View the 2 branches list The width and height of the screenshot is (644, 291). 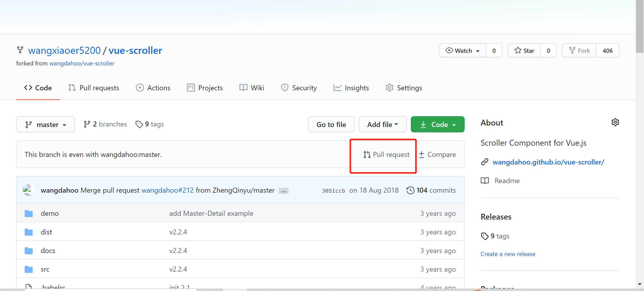105,124
